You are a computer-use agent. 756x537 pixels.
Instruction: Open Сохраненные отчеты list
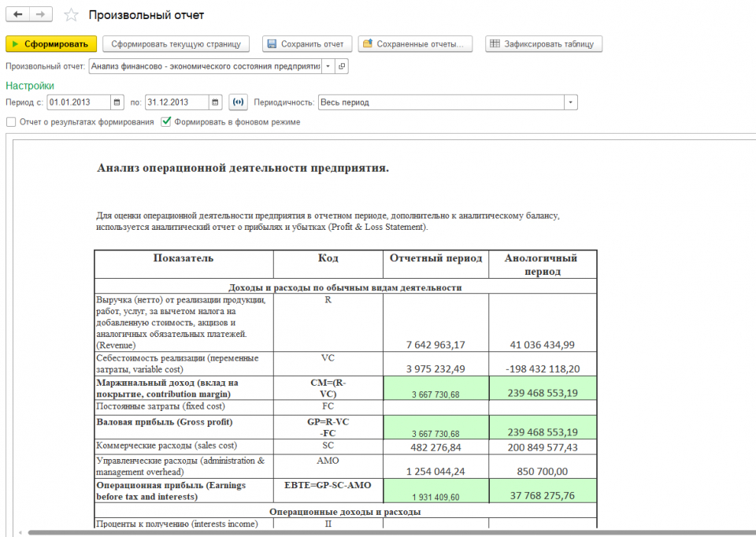tap(415, 44)
